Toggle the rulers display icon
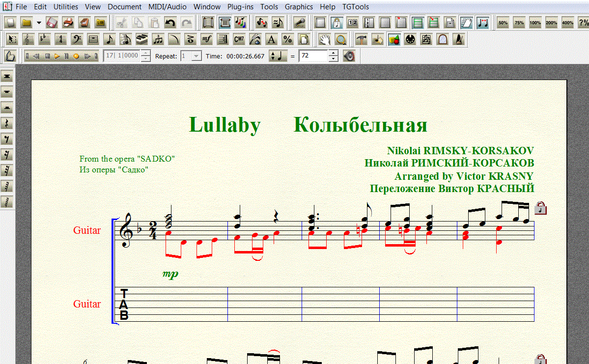The width and height of the screenshot is (589, 364). [369, 23]
